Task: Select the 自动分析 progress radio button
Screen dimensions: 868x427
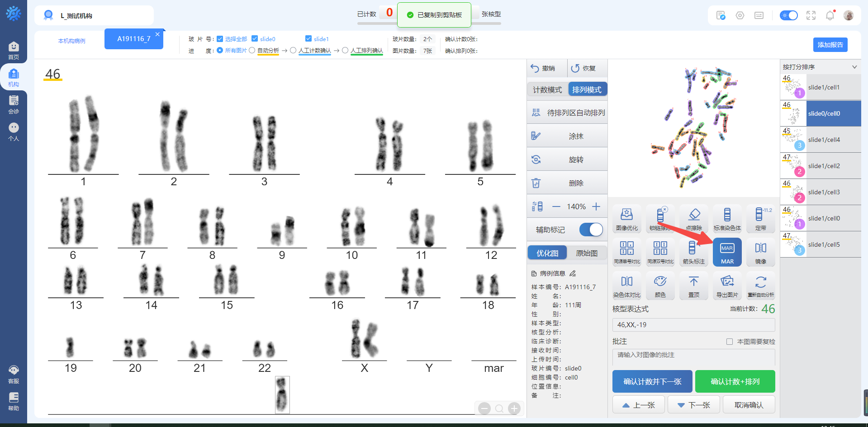Action: click(252, 51)
